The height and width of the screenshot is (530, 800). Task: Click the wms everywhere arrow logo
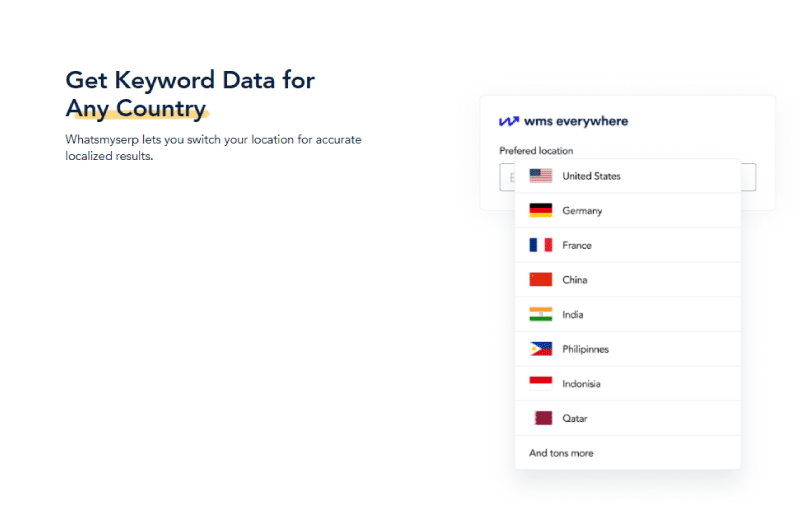[509, 121]
